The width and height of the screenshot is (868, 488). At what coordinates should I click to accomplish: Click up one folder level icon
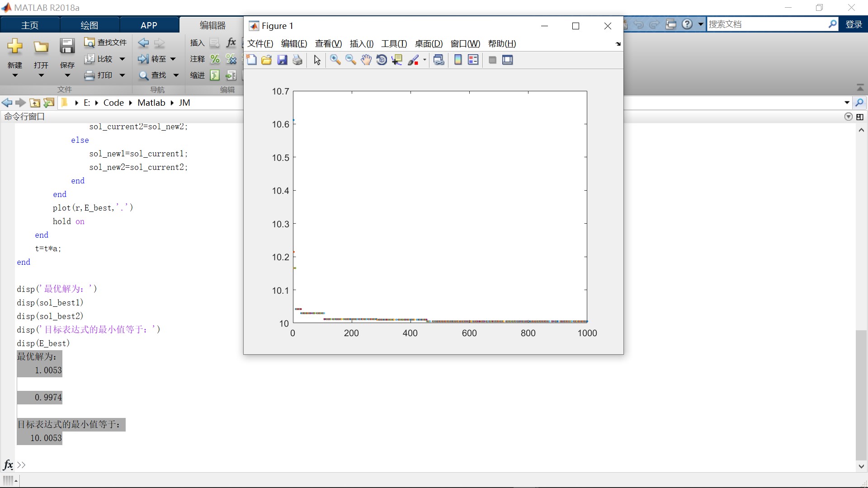(35, 103)
